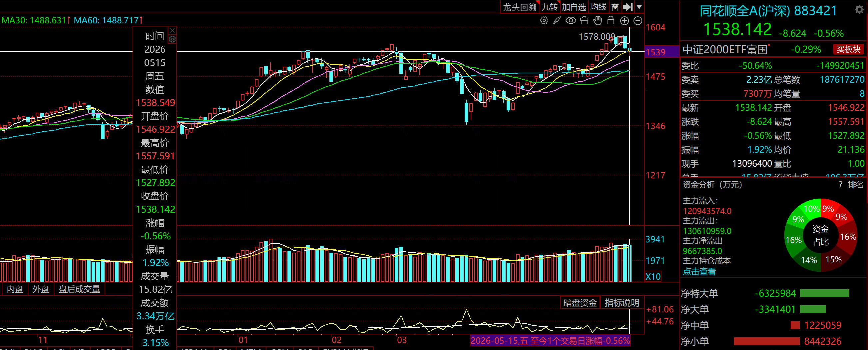Screen dimensions: 868x350
Task: Click the 3941 volume axis label
Action: 655,239
